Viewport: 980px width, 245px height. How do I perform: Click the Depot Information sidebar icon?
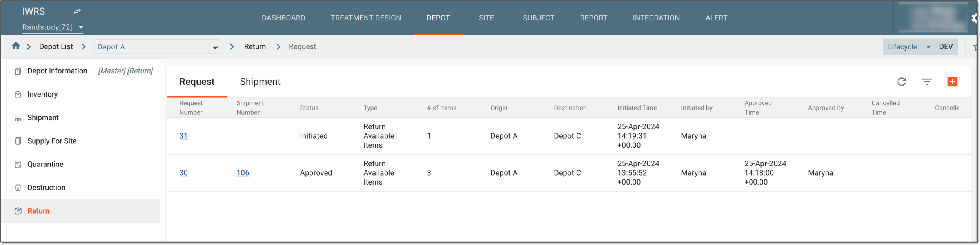click(x=18, y=71)
